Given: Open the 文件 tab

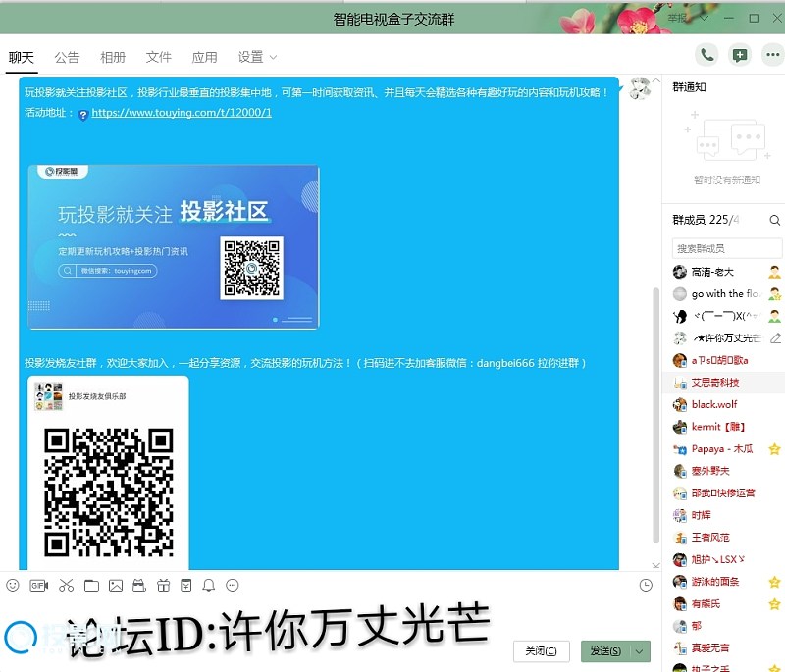Looking at the screenshot, I should (159, 57).
